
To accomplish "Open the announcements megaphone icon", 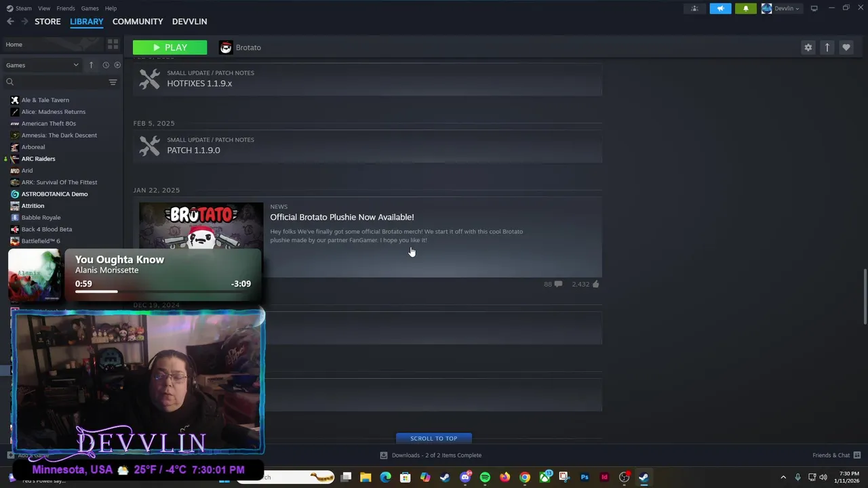I will pyautogui.click(x=720, y=8).
